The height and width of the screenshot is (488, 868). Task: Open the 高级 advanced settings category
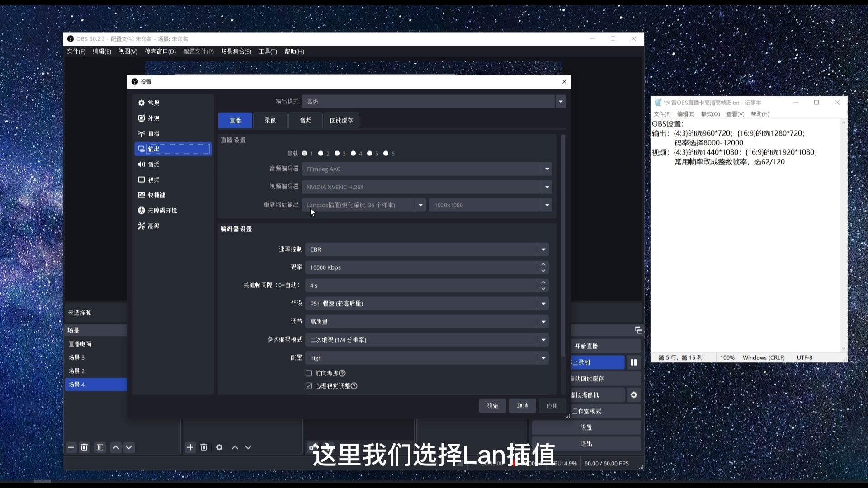pos(173,226)
